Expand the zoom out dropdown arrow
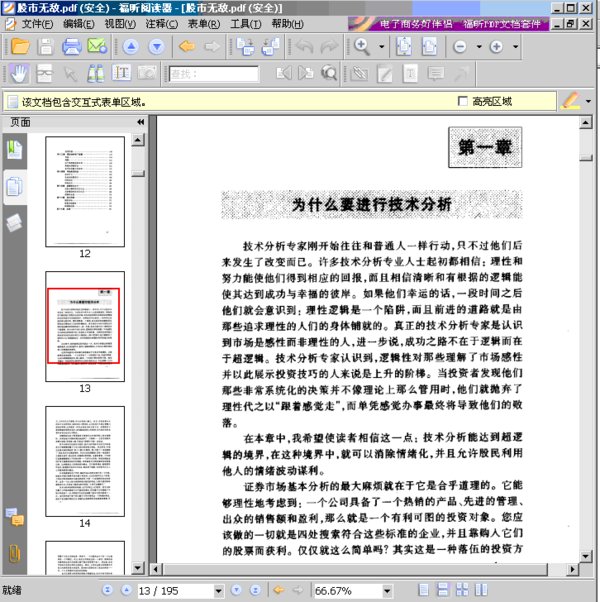The image size is (600, 602). 479,47
